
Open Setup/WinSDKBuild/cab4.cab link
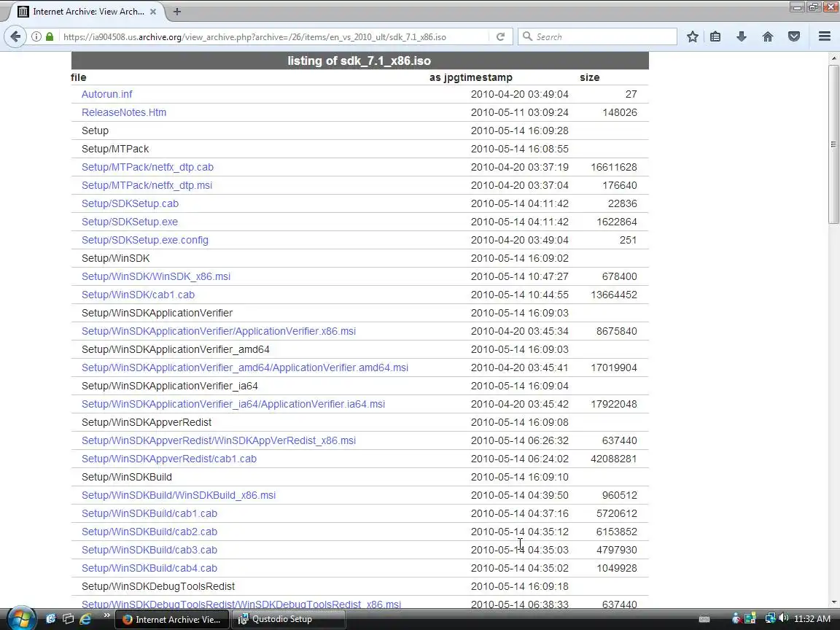coord(149,568)
